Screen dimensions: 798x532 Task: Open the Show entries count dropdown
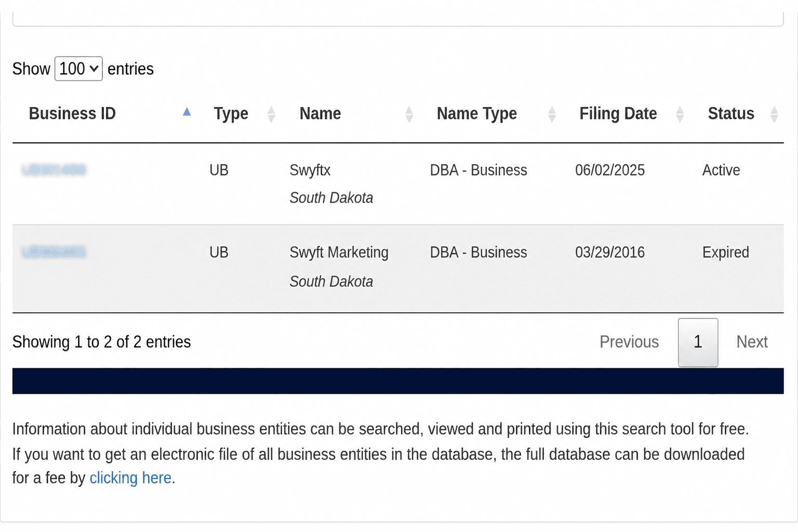78,69
